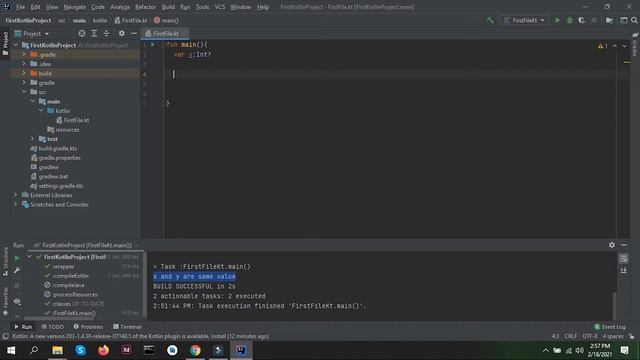The width and height of the screenshot is (640, 360).
Task: Minimize the Run tool window
Action: coord(624,245)
